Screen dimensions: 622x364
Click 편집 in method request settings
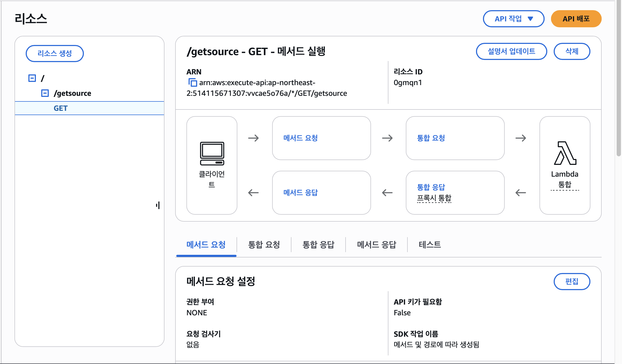click(x=572, y=281)
